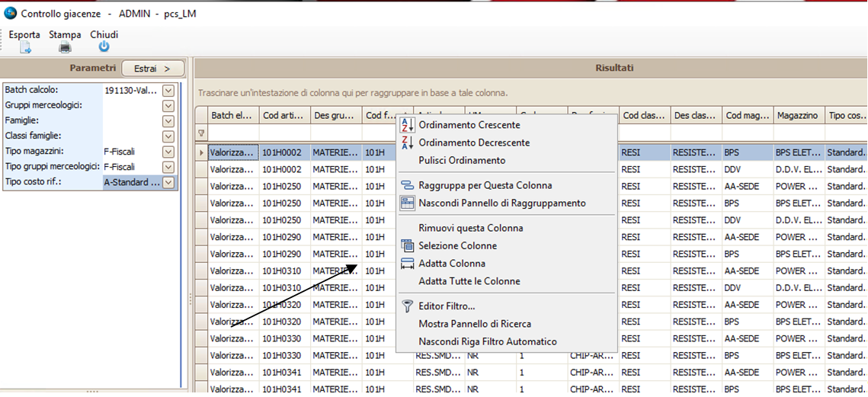Click Rimuovi questa Colonna menu item
This screenshot has width=868, height=397.
click(470, 228)
